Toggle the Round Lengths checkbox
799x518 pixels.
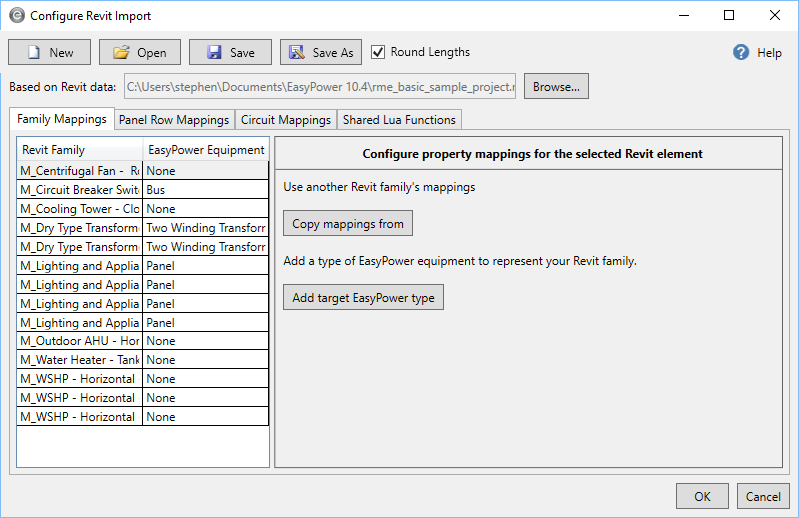coord(378,52)
